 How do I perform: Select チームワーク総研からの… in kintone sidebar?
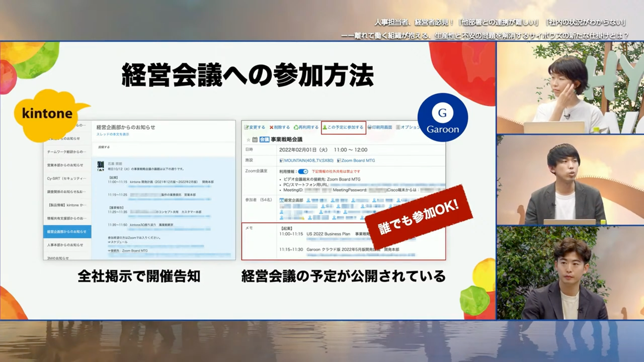pyautogui.click(x=67, y=152)
